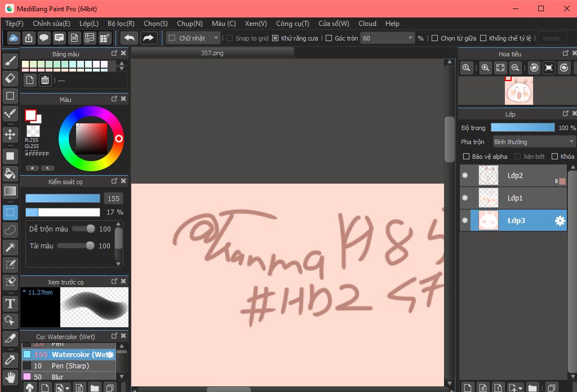The height and width of the screenshot is (392, 577).
Task: Toggle Khử răng cưa anti-aliasing checkbox
Action: coord(275,38)
